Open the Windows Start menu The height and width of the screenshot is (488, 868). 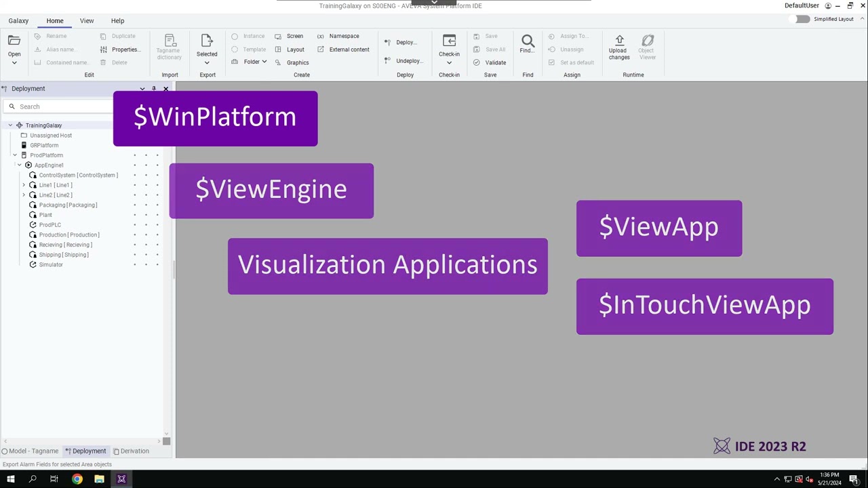click(x=10, y=479)
